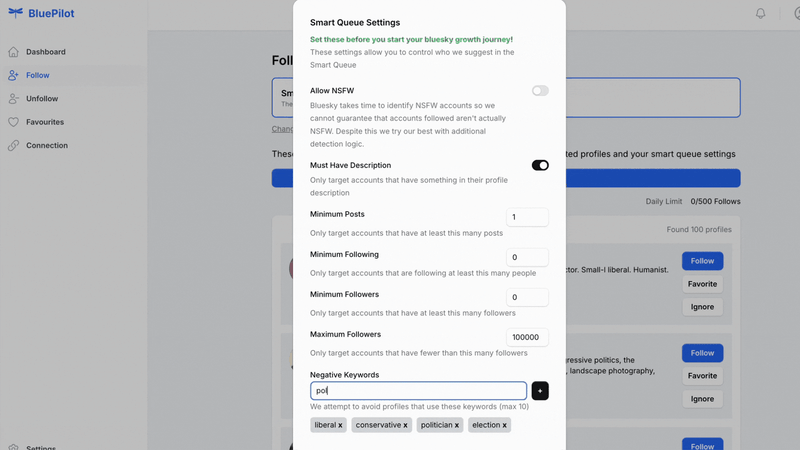This screenshot has height=450, width=800.
Task: Click the BluePilot dragonfly logo icon
Action: point(15,13)
